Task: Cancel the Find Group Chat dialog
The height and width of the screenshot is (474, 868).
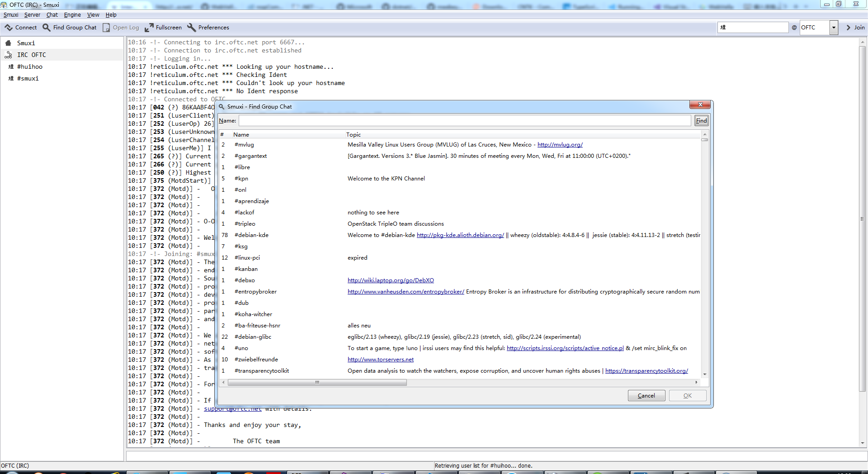Action: tap(646, 396)
